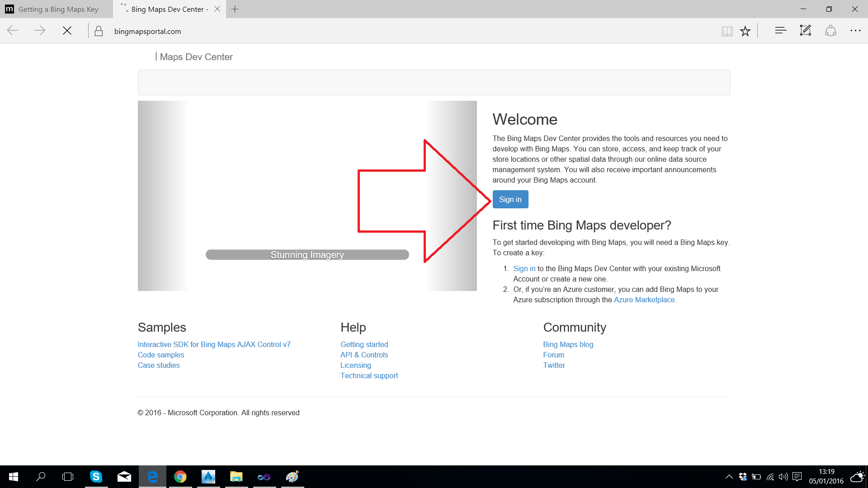Open volume speaker tray icon
This screenshot has width=868, height=488.
click(x=783, y=477)
